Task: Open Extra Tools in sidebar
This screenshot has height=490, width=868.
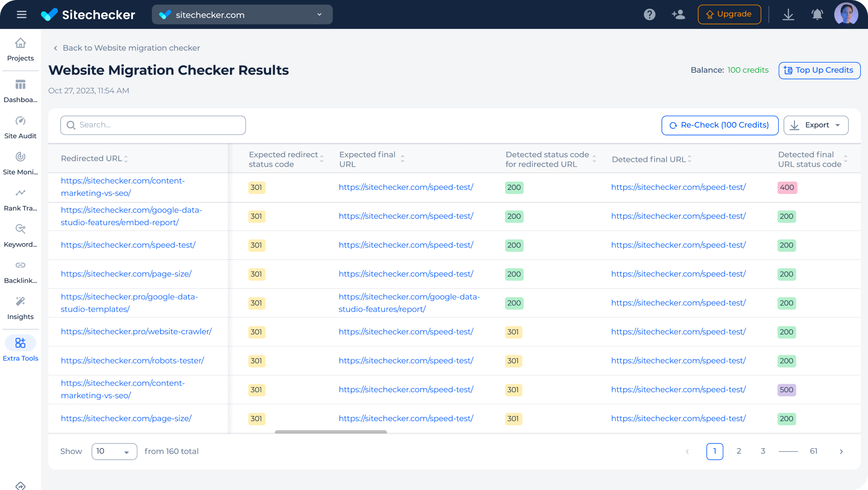Action: pyautogui.click(x=20, y=349)
